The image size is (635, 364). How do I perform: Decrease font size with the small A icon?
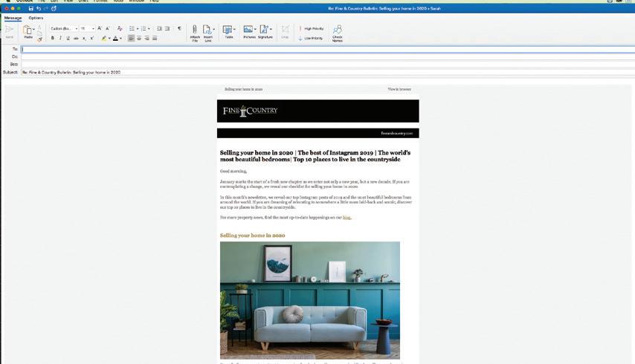pos(107,28)
